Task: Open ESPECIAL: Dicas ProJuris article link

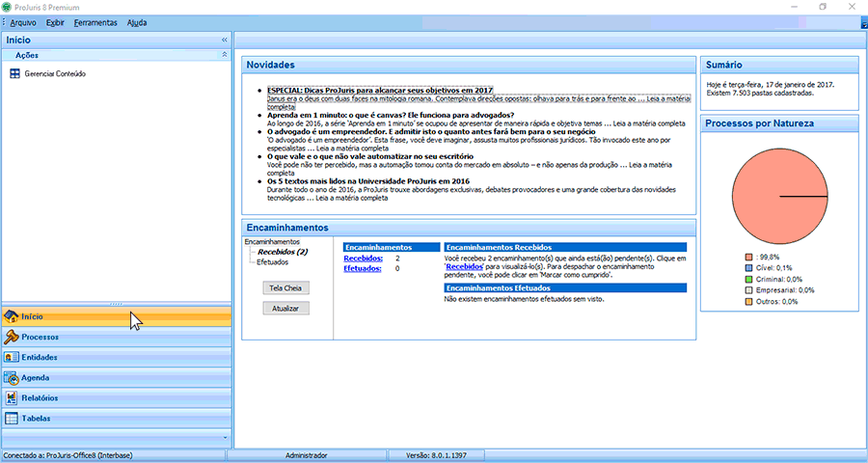Action: (380, 91)
